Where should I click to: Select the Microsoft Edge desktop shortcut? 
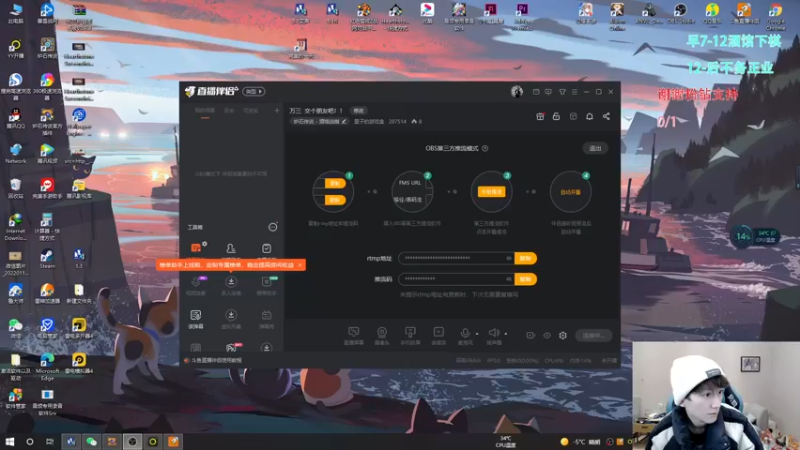point(47,366)
